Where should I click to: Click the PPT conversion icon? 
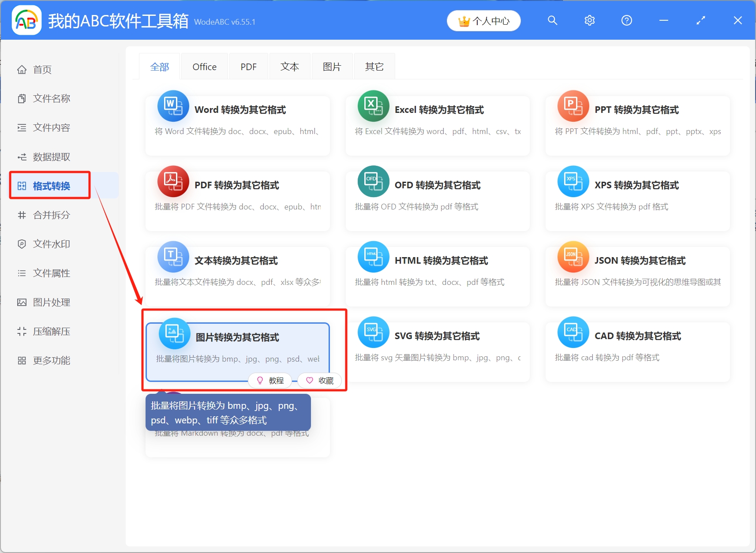573,106
